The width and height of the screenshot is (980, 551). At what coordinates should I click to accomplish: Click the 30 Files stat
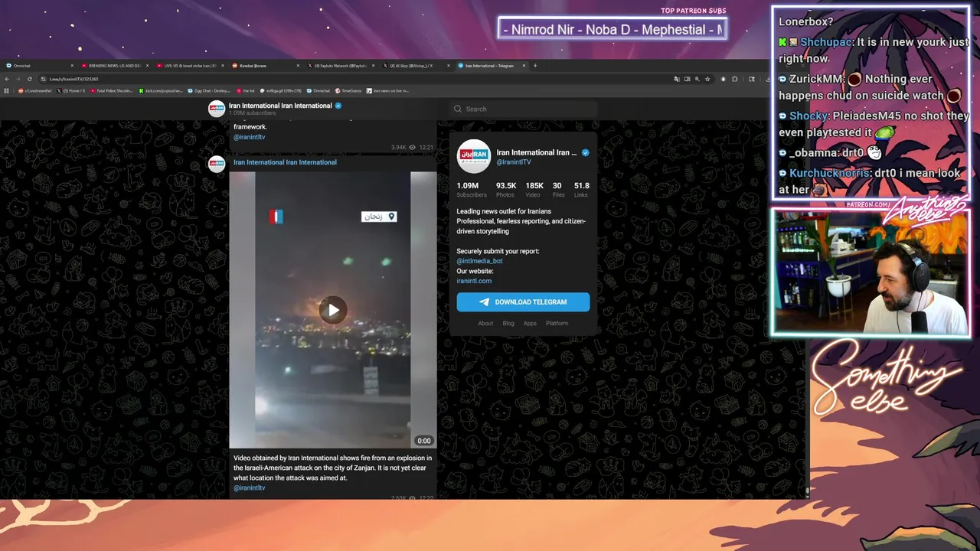[558, 190]
